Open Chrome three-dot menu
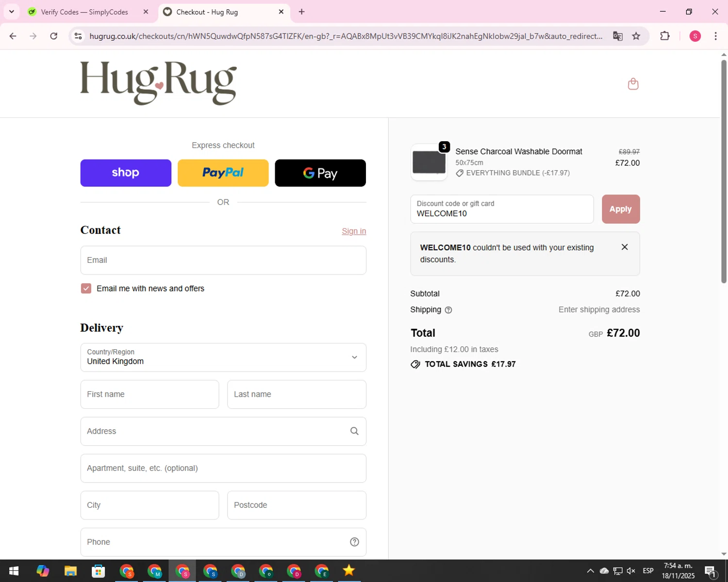Image resolution: width=728 pixels, height=582 pixels. tap(715, 36)
